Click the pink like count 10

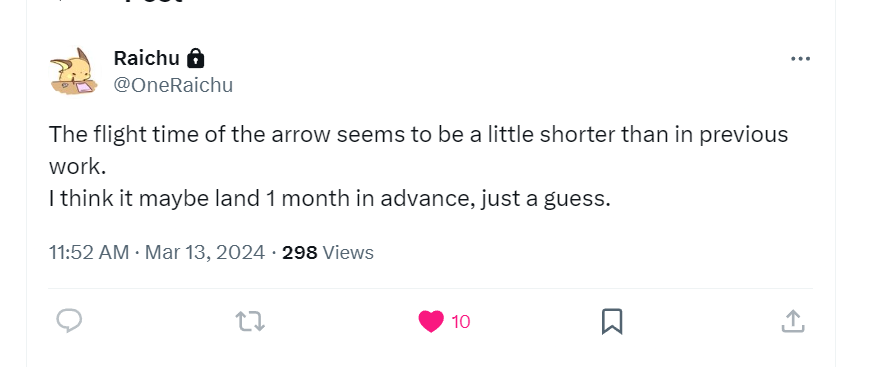pyautogui.click(x=461, y=322)
